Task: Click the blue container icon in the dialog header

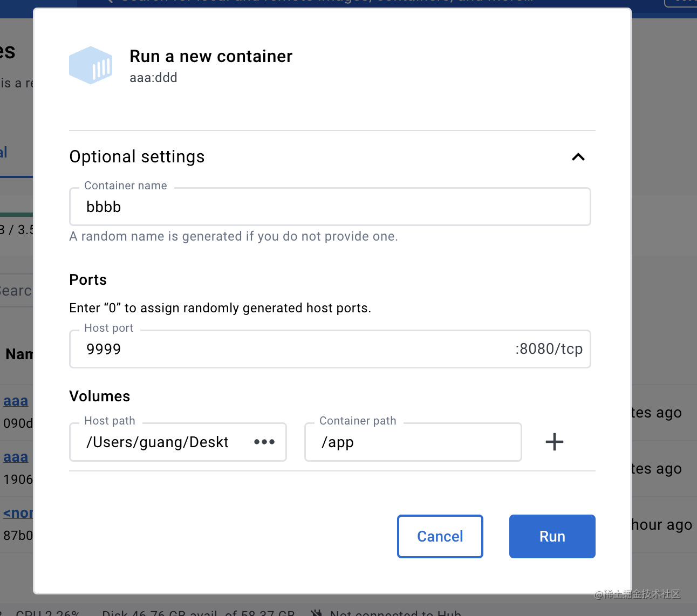Action: [91, 65]
